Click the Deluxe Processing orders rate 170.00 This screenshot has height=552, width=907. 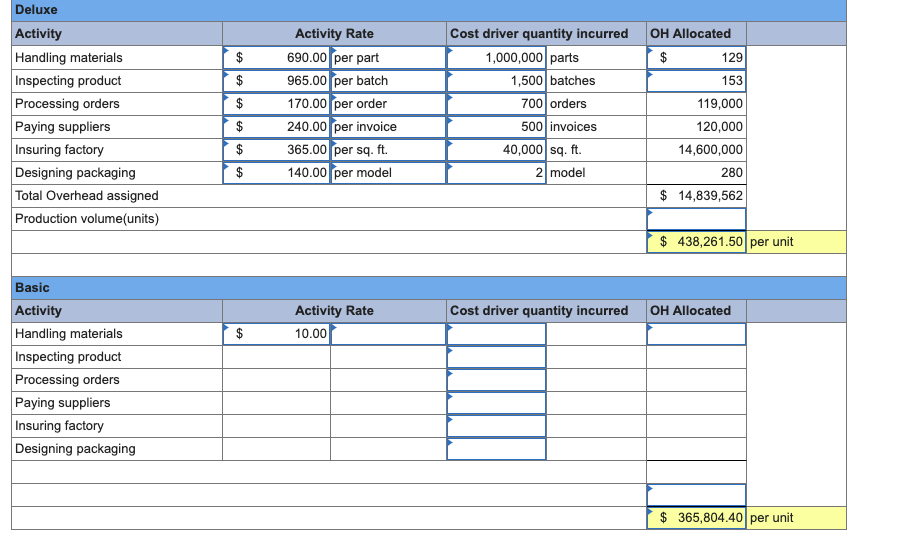276,104
